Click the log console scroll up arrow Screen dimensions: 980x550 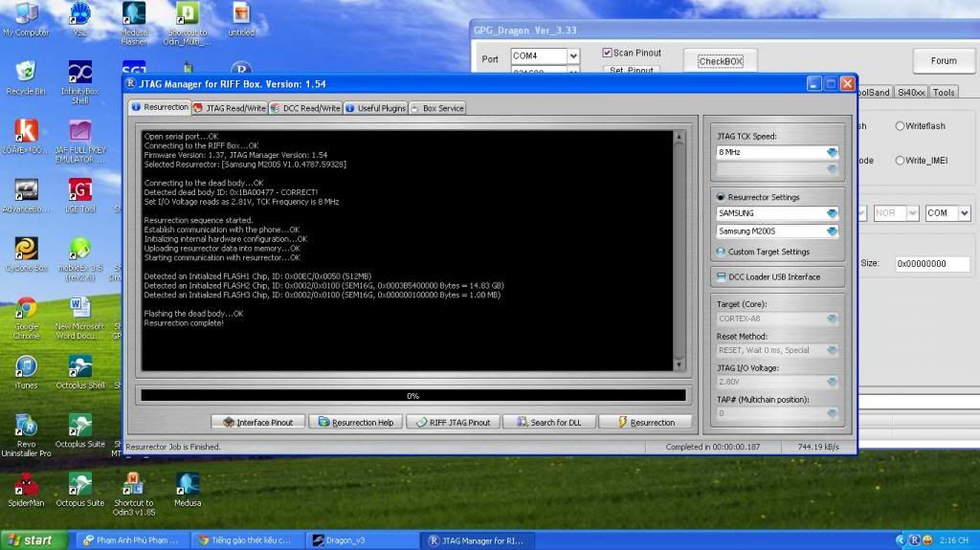(x=679, y=136)
